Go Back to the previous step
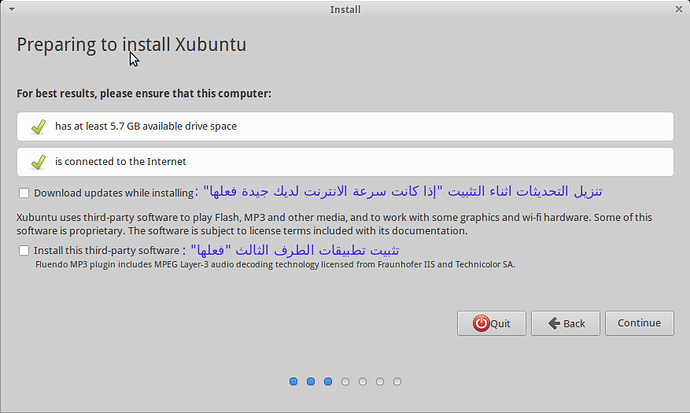The height and width of the screenshot is (413, 690). pos(565,323)
